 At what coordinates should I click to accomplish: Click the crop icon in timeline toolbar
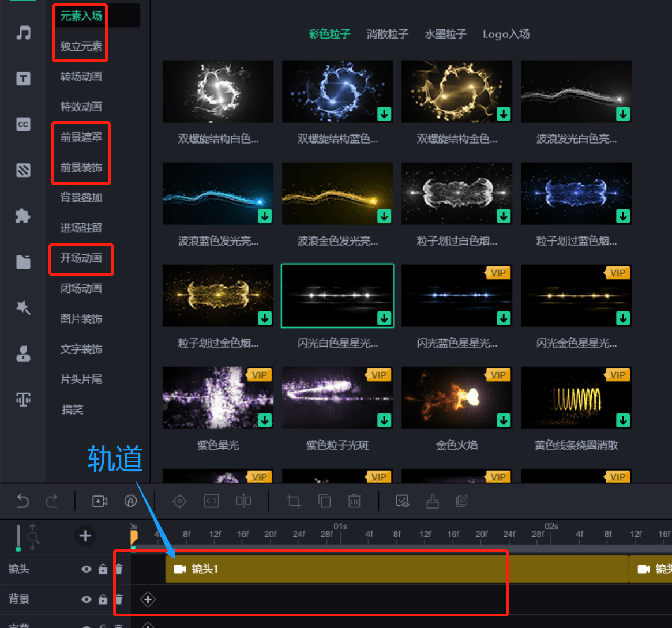pos(294,501)
